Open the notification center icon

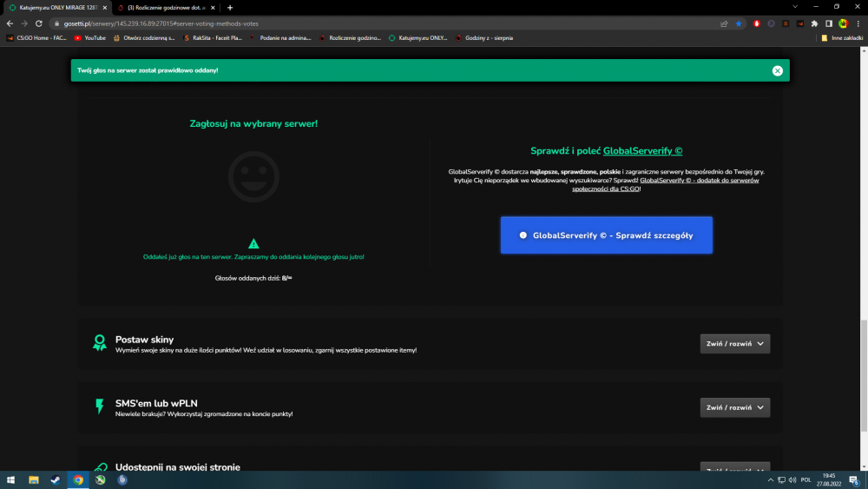pos(854,479)
